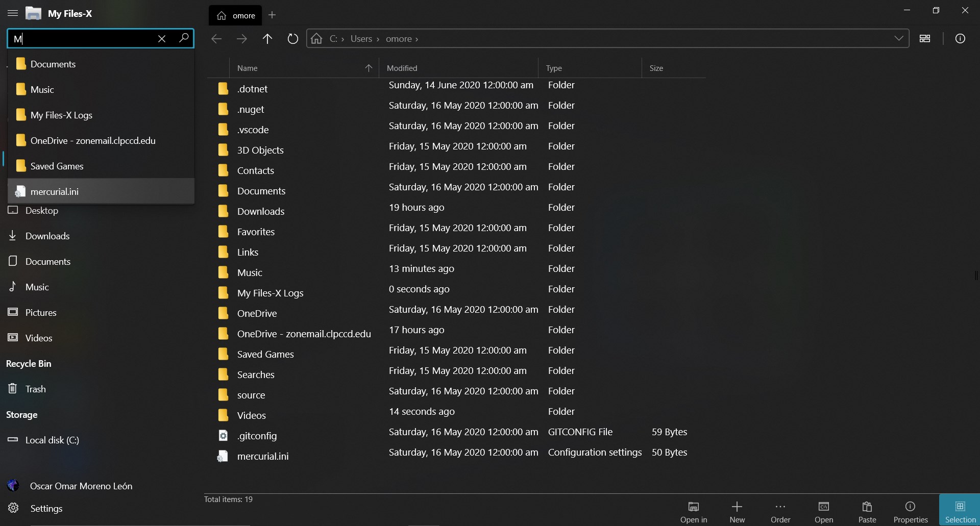This screenshot has width=980, height=526.
Task: Toggle the sidebar with the hamburger menu
Action: (12, 14)
